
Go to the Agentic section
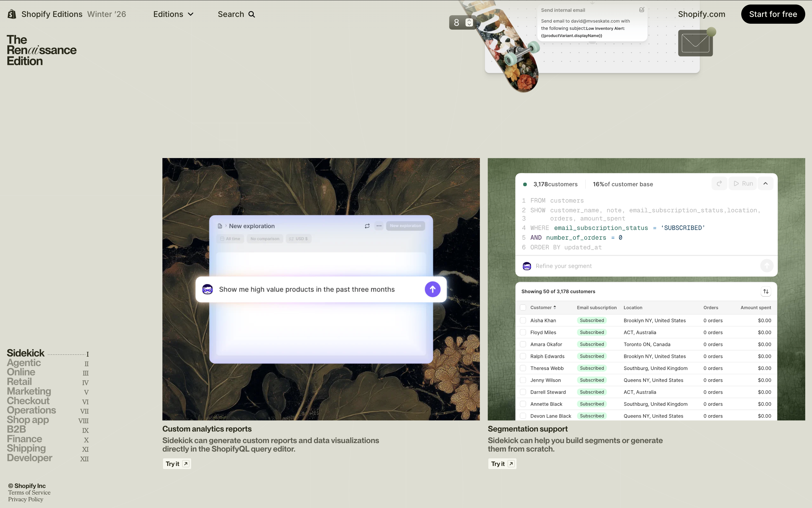tap(24, 363)
